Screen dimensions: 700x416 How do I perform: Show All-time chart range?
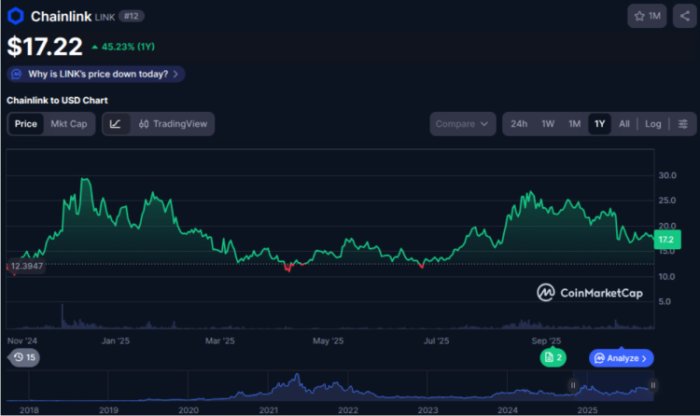(x=624, y=124)
